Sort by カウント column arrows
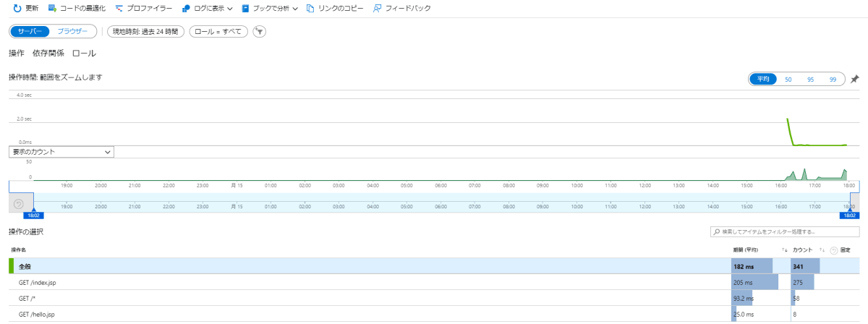Viewport: 868px width, 324px height. pyautogui.click(x=822, y=250)
